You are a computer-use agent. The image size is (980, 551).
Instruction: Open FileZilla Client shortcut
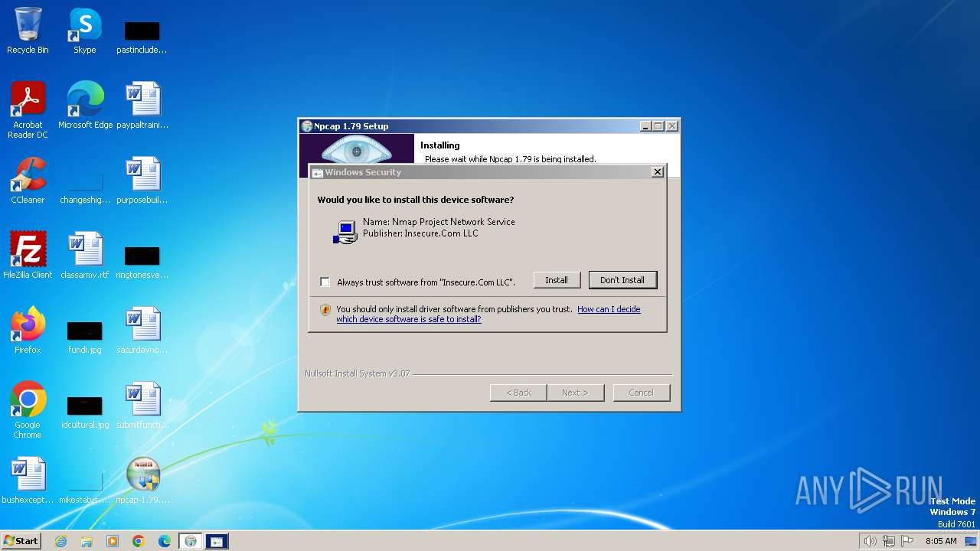click(x=28, y=255)
